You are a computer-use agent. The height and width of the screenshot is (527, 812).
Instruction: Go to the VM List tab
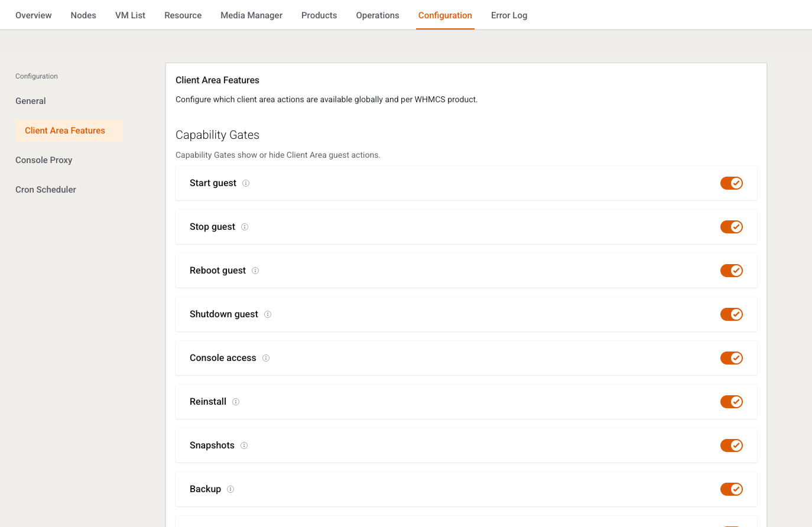(130, 15)
